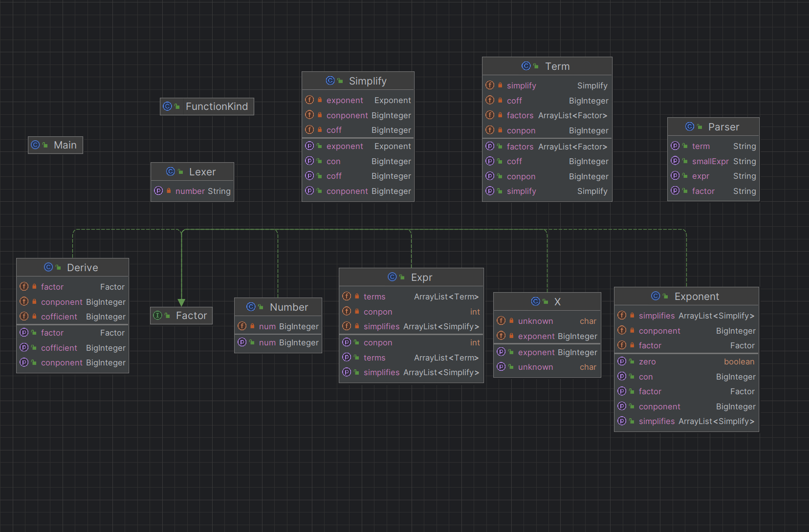The image size is (809, 532).
Task: Select the FunctionKind class node
Action: coord(207,106)
